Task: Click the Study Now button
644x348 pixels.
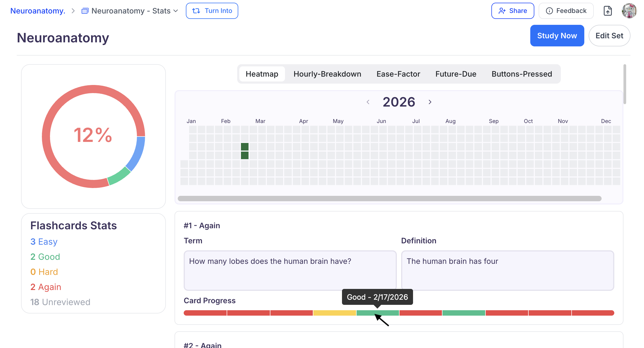Action: point(557,35)
